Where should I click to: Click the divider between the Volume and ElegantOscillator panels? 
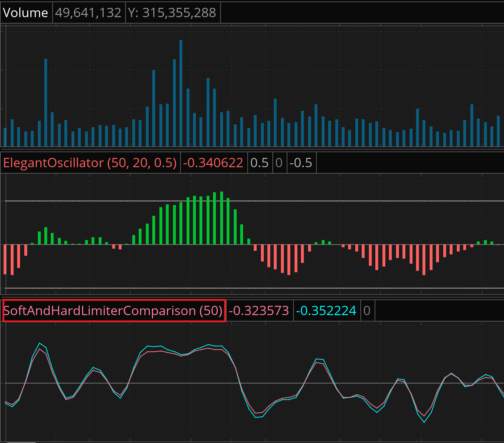click(x=250, y=150)
